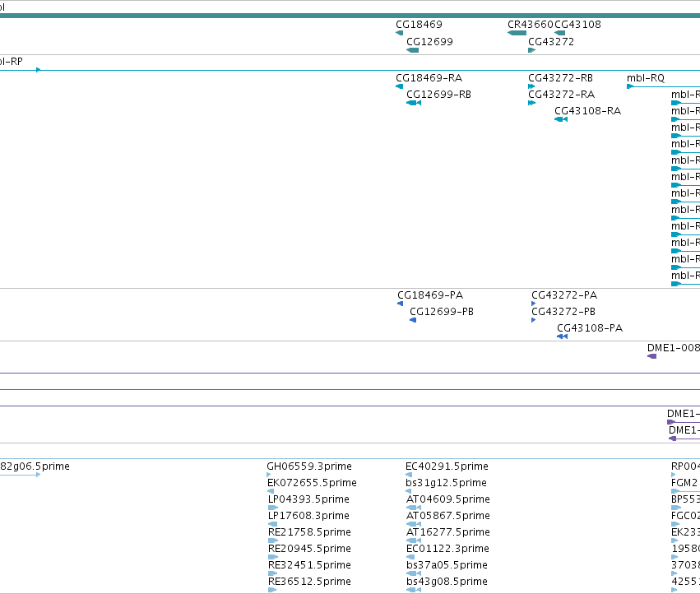Open the EC40291.5prime EST label
The width and height of the screenshot is (700, 594).
pos(447,466)
